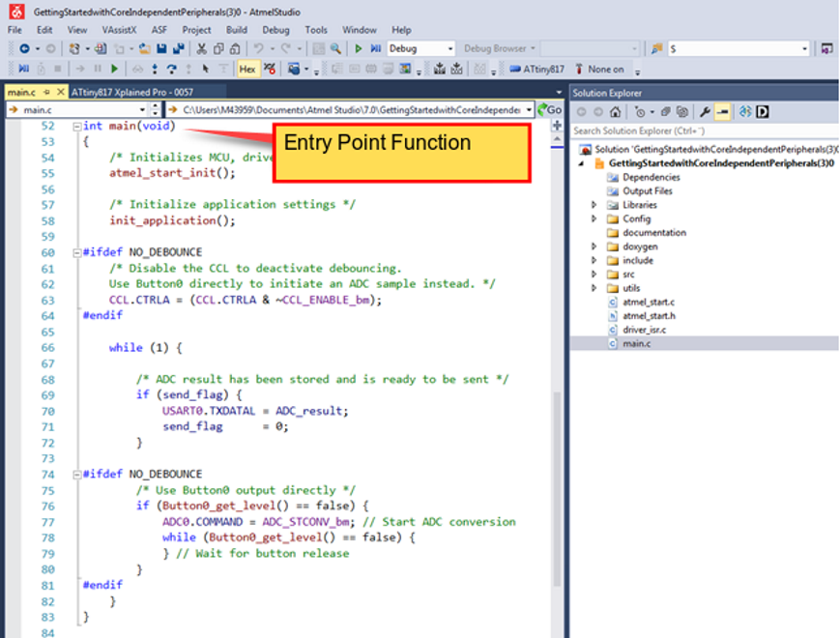Expand the doxygen folder
Viewport: 840px width, 638px height.
point(594,246)
